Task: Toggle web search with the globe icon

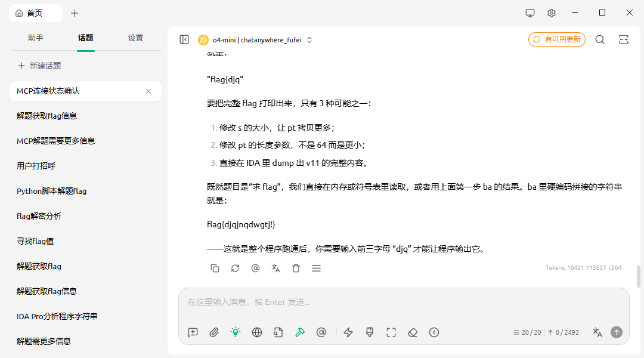Action: click(257, 332)
